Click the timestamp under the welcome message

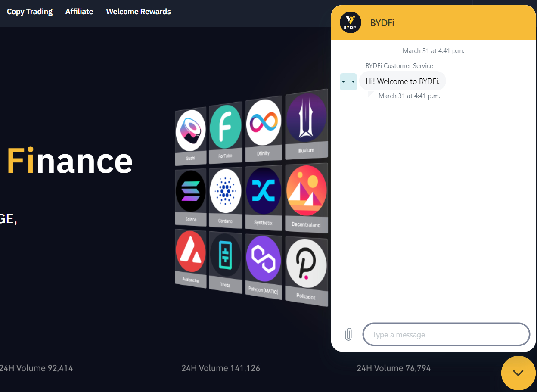click(409, 96)
